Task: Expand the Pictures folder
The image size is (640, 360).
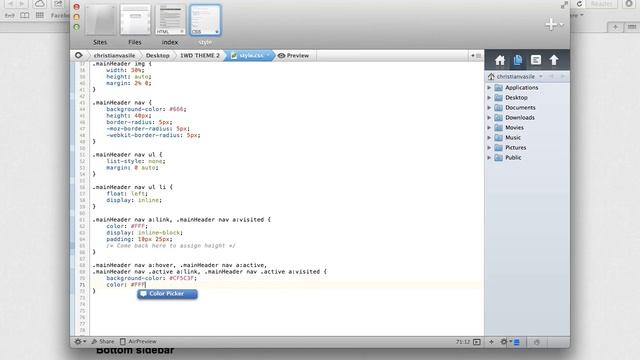Action: [489, 148]
